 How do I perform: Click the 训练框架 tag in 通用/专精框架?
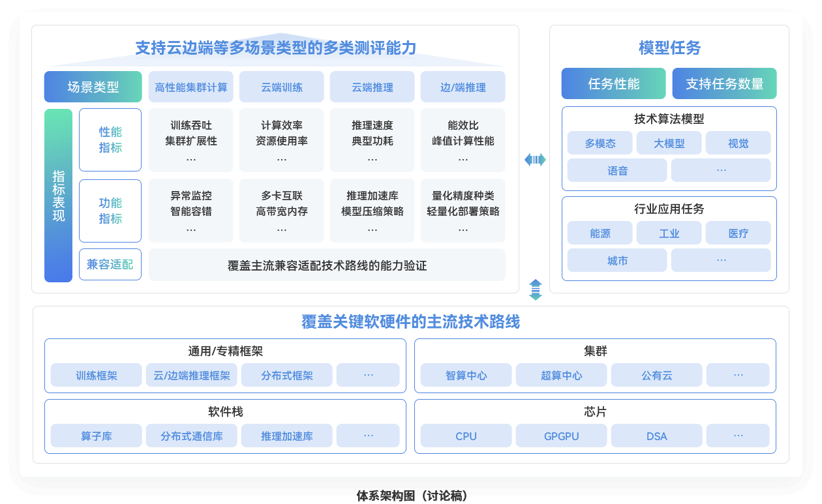point(96,376)
